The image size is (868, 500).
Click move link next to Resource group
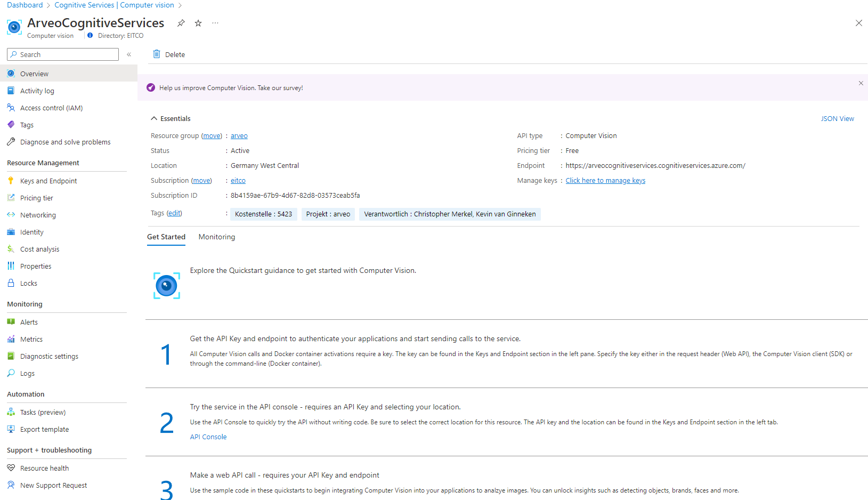(x=212, y=136)
